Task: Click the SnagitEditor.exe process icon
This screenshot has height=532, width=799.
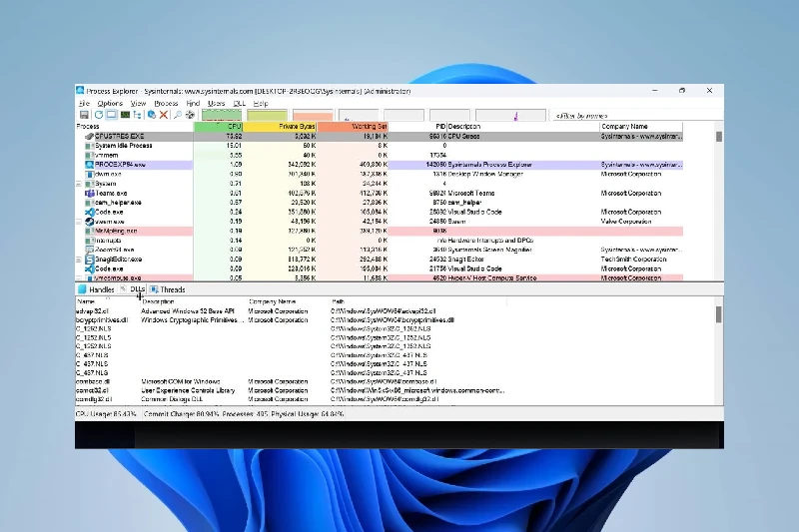Action: (89, 260)
